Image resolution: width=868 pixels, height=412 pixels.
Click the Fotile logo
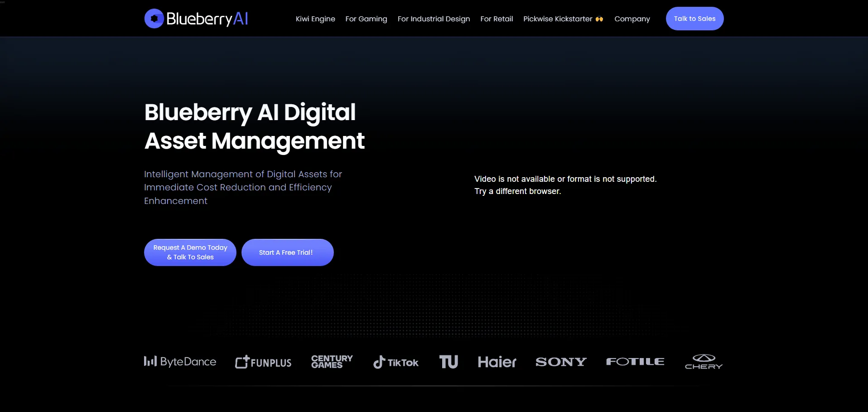coord(635,362)
